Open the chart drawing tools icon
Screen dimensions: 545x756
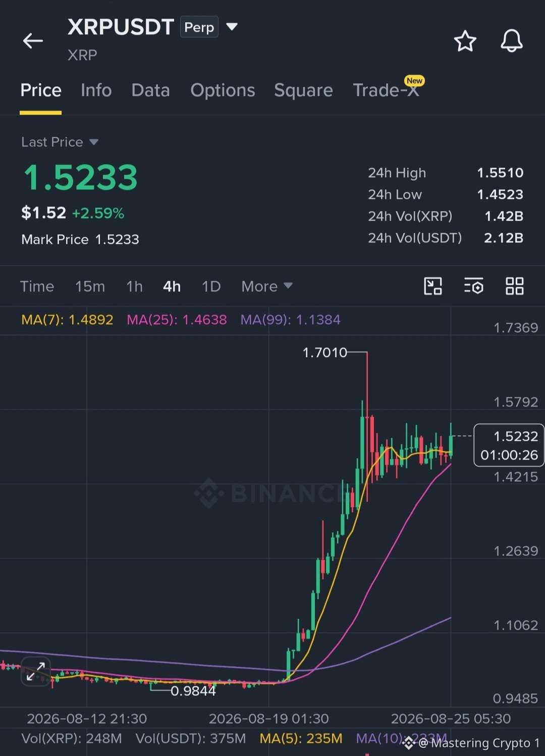pos(432,286)
